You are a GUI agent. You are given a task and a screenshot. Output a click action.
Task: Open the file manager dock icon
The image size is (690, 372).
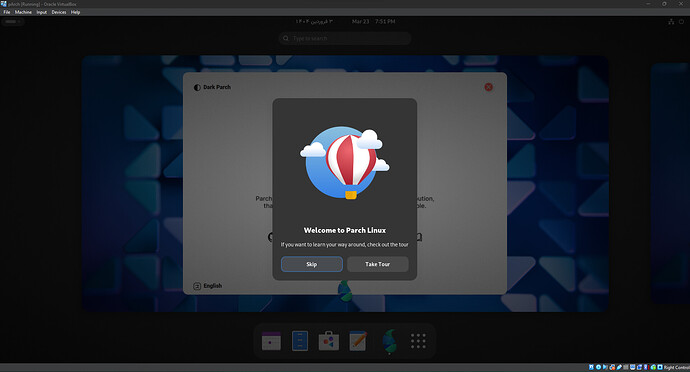300,341
